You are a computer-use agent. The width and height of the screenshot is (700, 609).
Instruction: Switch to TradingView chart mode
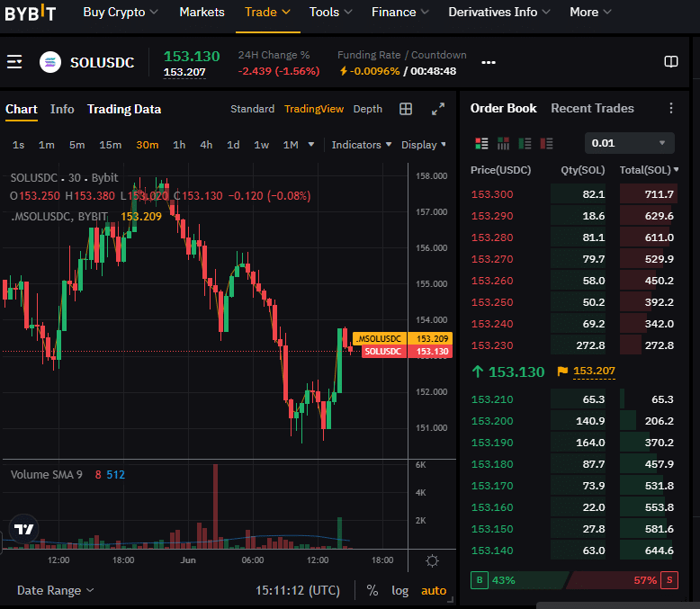click(x=314, y=109)
